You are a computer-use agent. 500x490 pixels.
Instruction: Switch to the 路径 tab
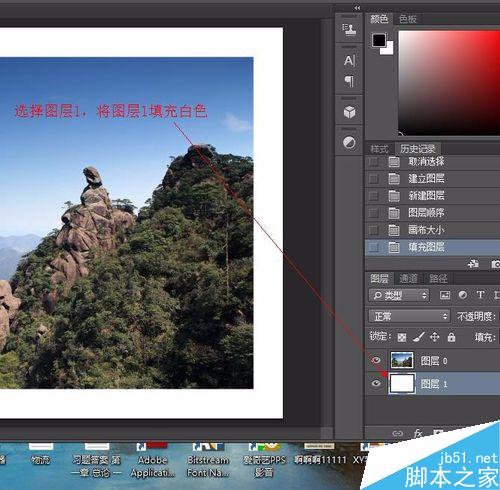438,279
